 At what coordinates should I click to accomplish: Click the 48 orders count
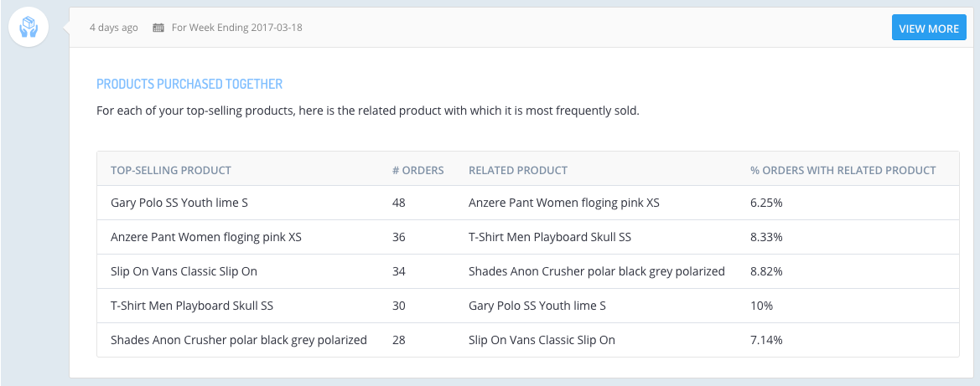(399, 203)
